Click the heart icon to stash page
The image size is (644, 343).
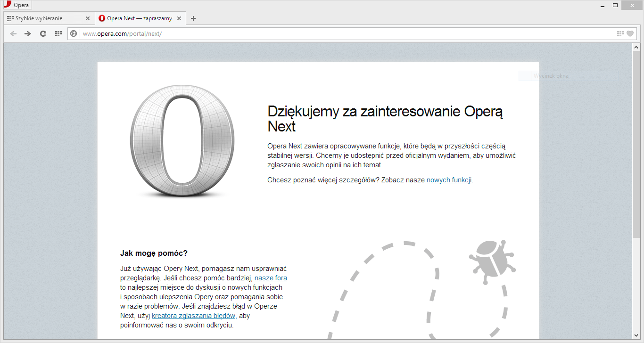[630, 33]
